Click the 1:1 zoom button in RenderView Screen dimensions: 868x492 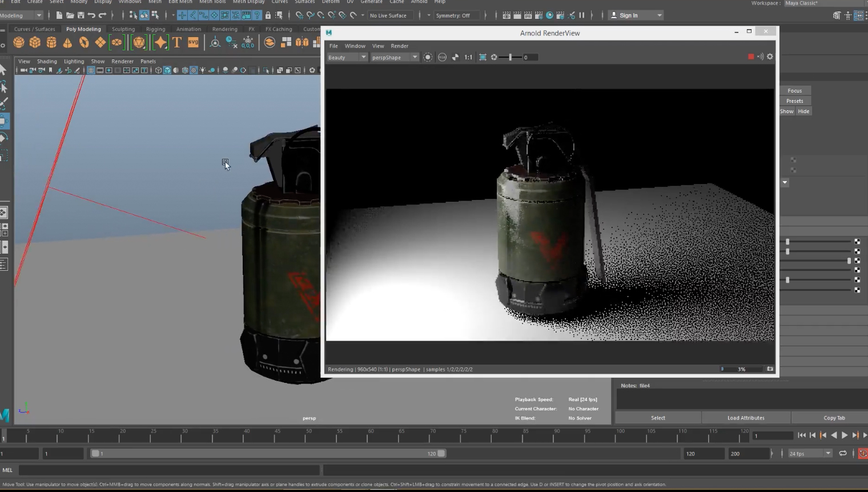click(x=468, y=57)
